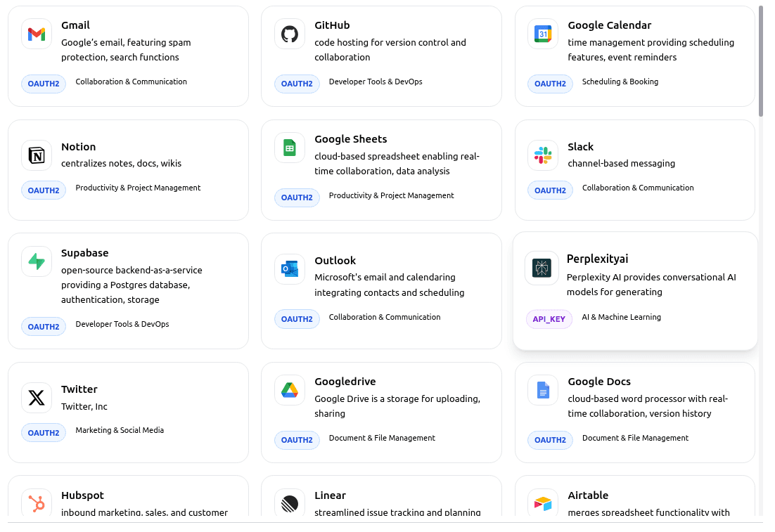Click the Outlook app icon
Image resolution: width=775 pixels, height=532 pixels.
(289, 268)
